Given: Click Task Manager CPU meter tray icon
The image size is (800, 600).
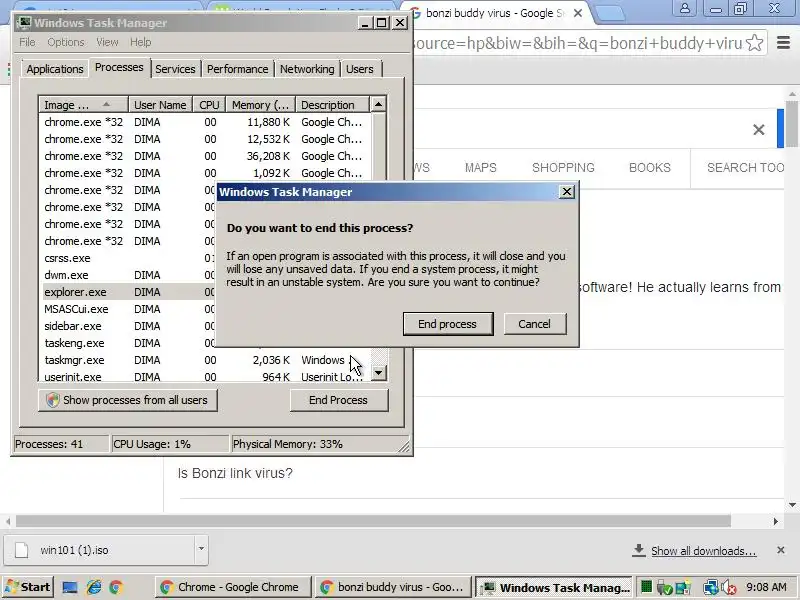Looking at the screenshot, I should [x=646, y=587].
